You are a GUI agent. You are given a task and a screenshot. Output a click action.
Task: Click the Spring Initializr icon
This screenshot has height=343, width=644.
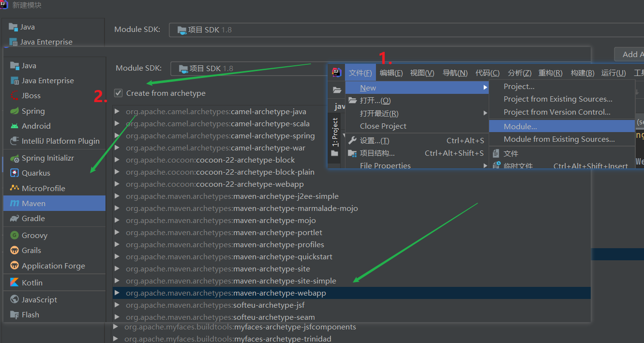tap(14, 158)
